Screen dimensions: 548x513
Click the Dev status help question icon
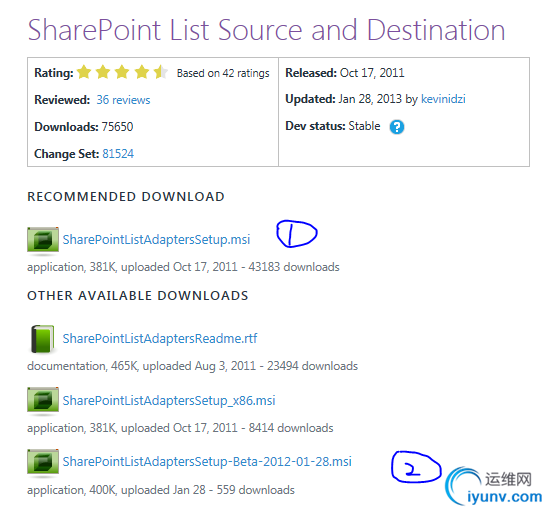(397, 127)
